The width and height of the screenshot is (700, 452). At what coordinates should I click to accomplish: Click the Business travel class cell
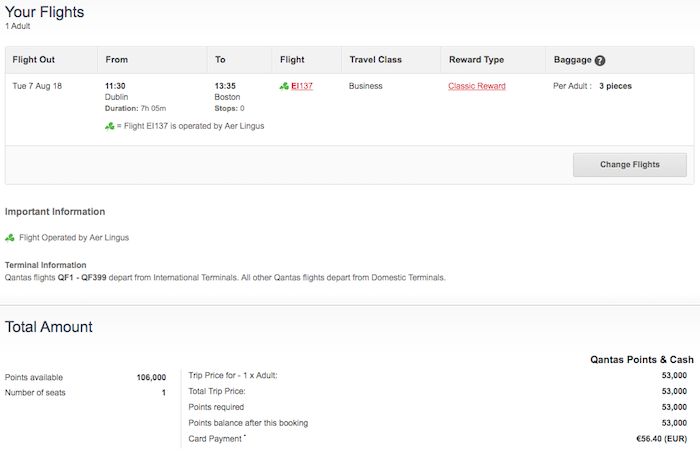click(366, 86)
